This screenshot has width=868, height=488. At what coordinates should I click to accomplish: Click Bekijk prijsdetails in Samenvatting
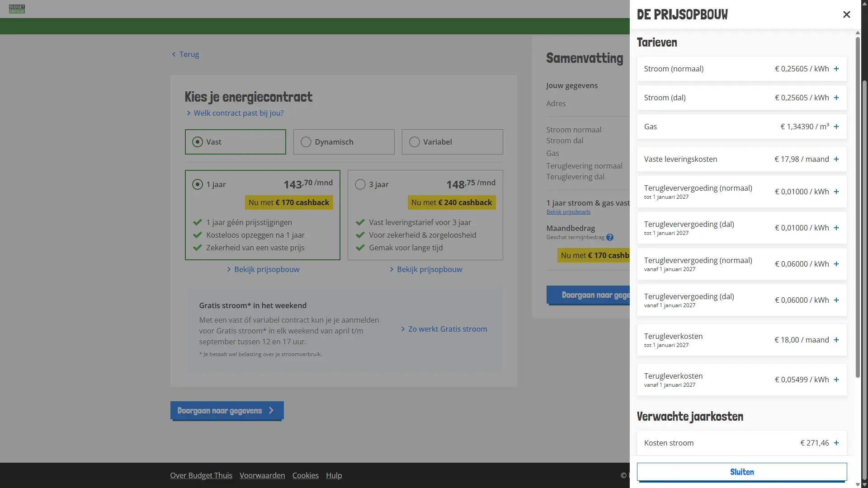click(568, 212)
